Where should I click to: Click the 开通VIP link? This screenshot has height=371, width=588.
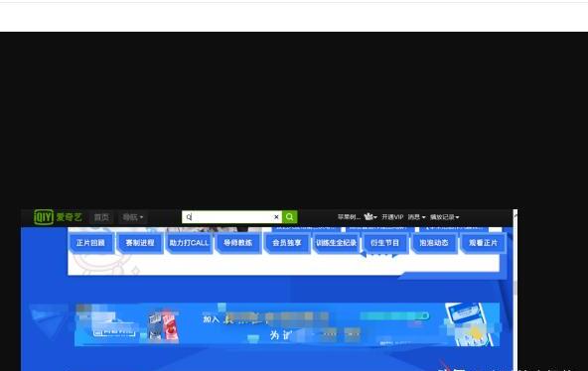click(x=392, y=217)
